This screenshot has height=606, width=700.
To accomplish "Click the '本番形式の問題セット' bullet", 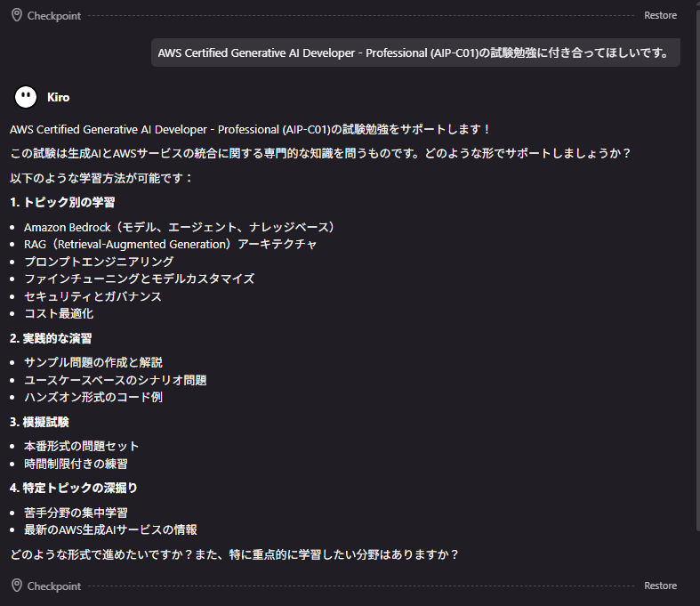I will [x=81, y=446].
